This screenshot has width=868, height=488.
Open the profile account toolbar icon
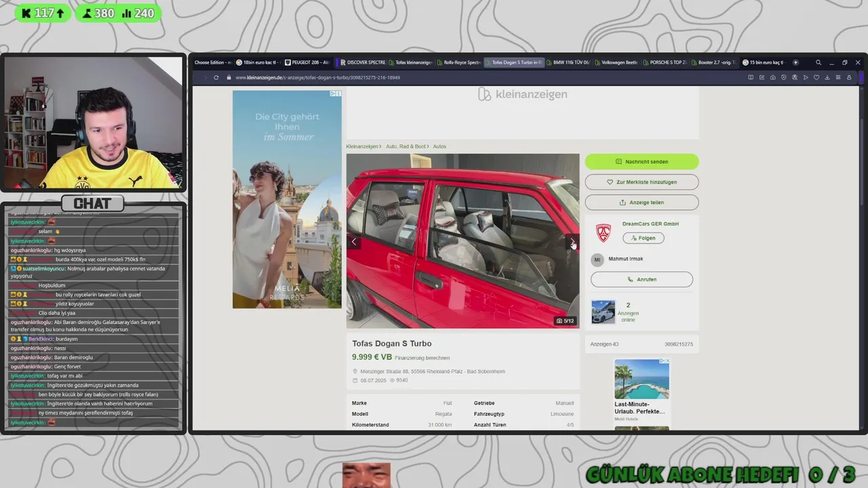coord(849,77)
